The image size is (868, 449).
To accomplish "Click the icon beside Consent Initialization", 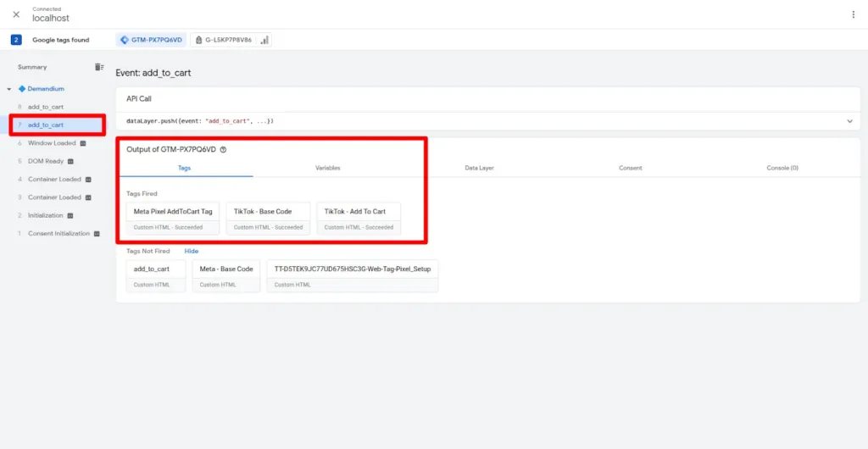I will (97, 233).
